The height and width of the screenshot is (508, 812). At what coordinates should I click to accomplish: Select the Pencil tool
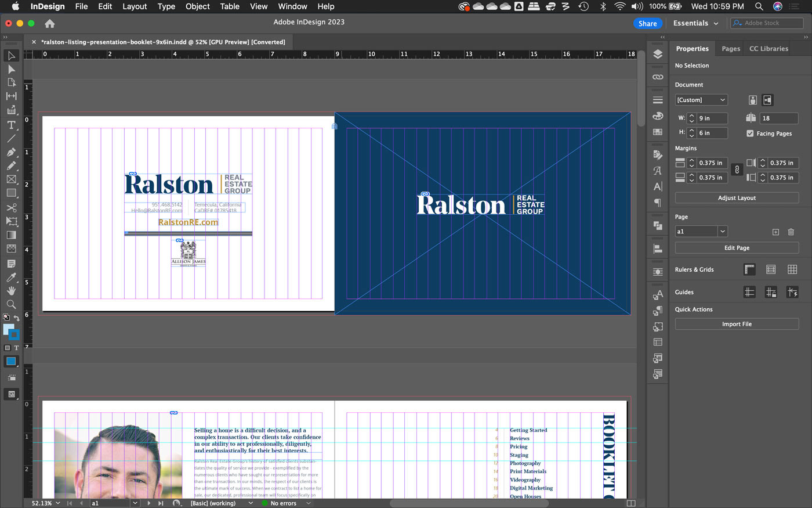(11, 165)
